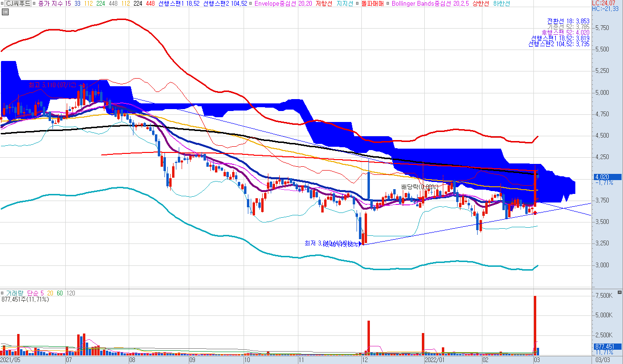Select the cyan 하한선 legend label

click(501, 3)
